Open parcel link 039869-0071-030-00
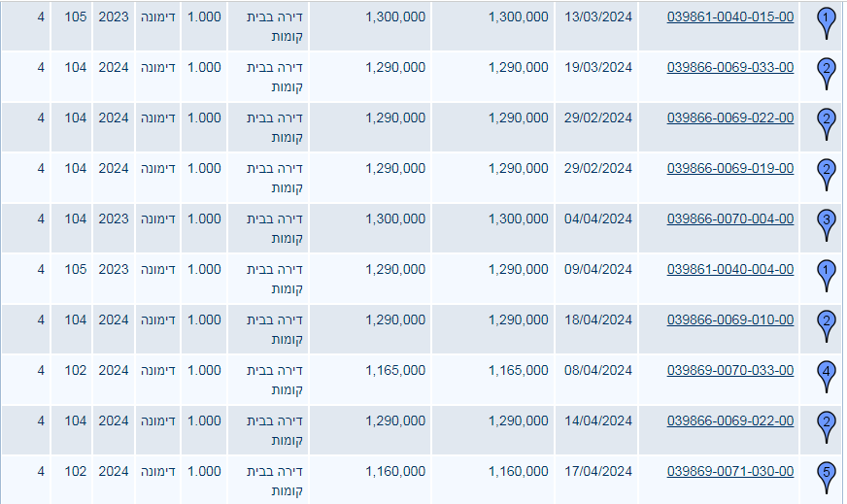Screen dimensions: 847x504 tap(730, 471)
